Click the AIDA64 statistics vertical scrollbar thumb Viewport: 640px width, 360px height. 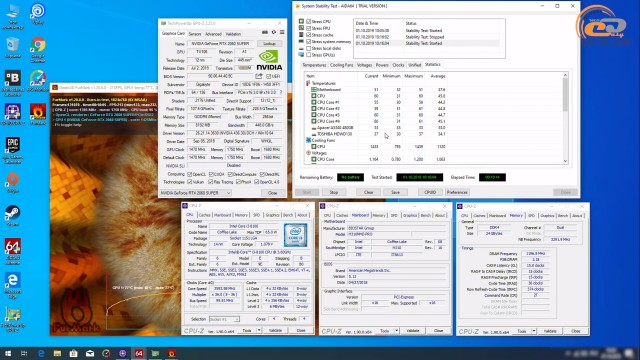click(565, 94)
